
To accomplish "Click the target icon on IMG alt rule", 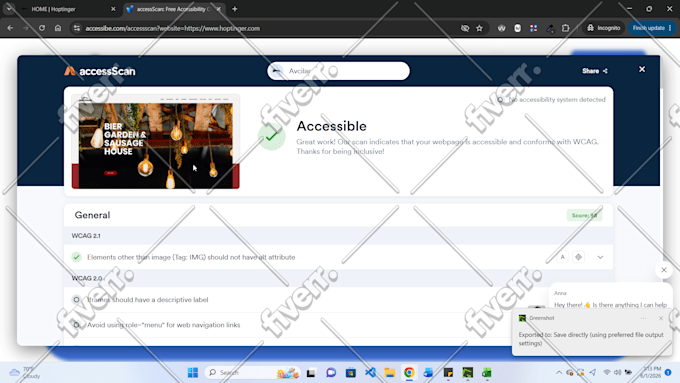I will (x=579, y=257).
